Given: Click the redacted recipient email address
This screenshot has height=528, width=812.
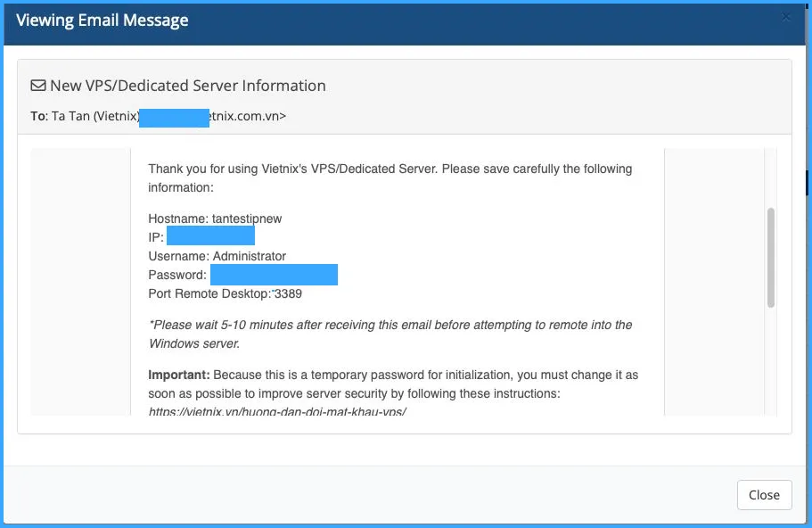Looking at the screenshot, I should point(174,116).
